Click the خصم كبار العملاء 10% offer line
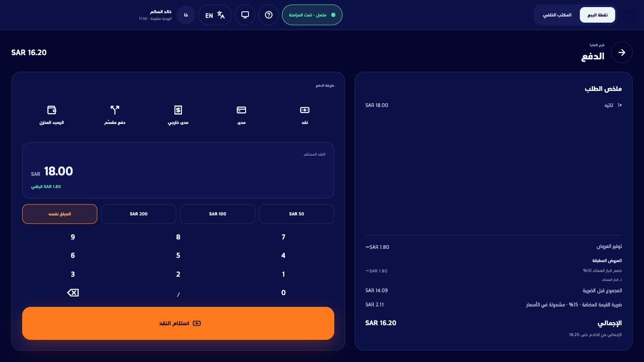Viewport: 644px width, 362px height. [494, 271]
